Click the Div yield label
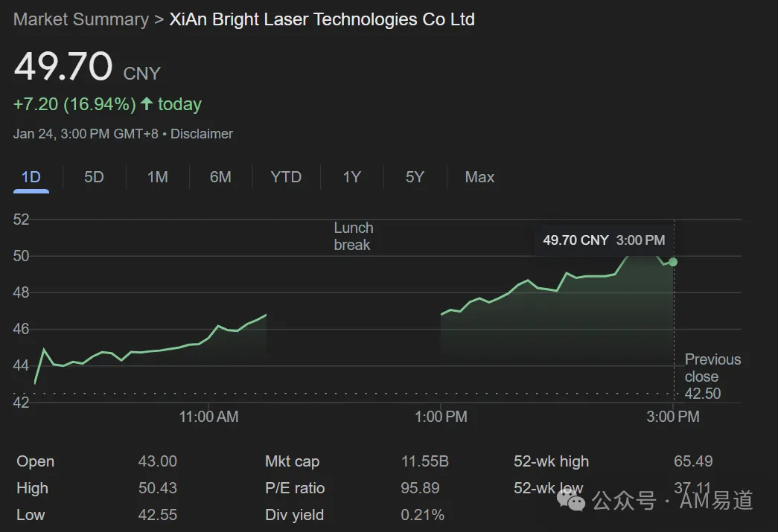 [x=294, y=515]
